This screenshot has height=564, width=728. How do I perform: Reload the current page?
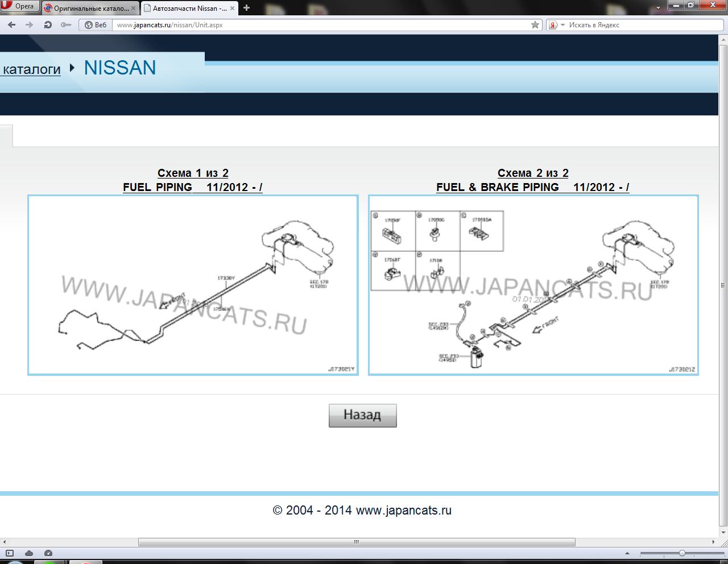click(x=48, y=25)
